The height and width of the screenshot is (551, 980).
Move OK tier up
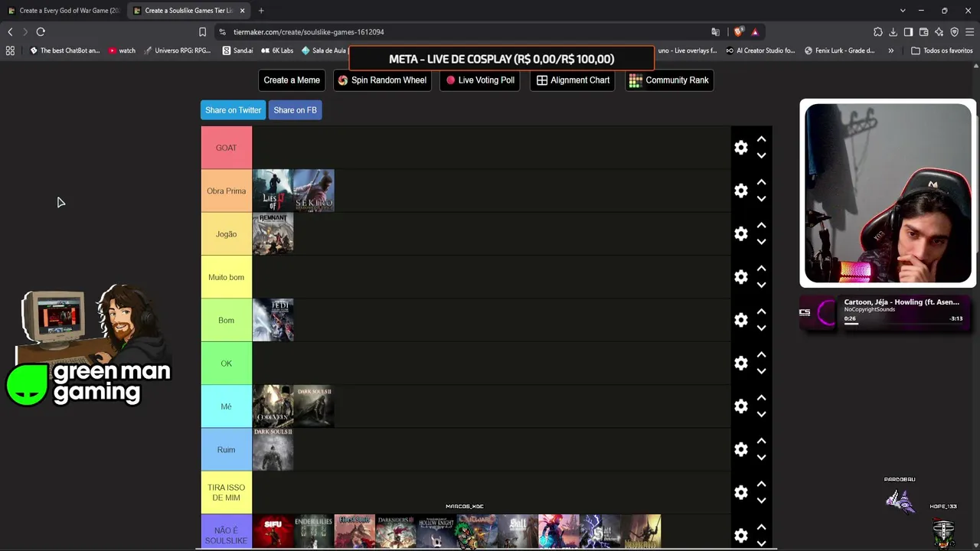pos(761,354)
